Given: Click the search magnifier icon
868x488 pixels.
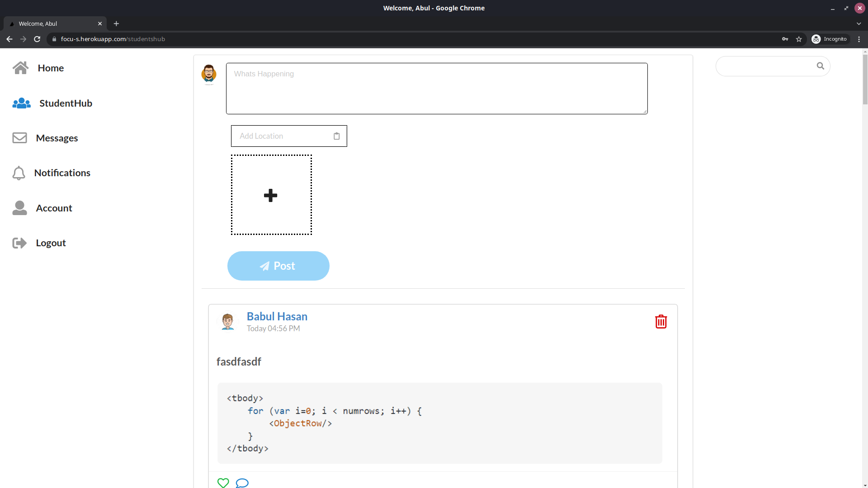Looking at the screenshot, I should [x=820, y=66].
